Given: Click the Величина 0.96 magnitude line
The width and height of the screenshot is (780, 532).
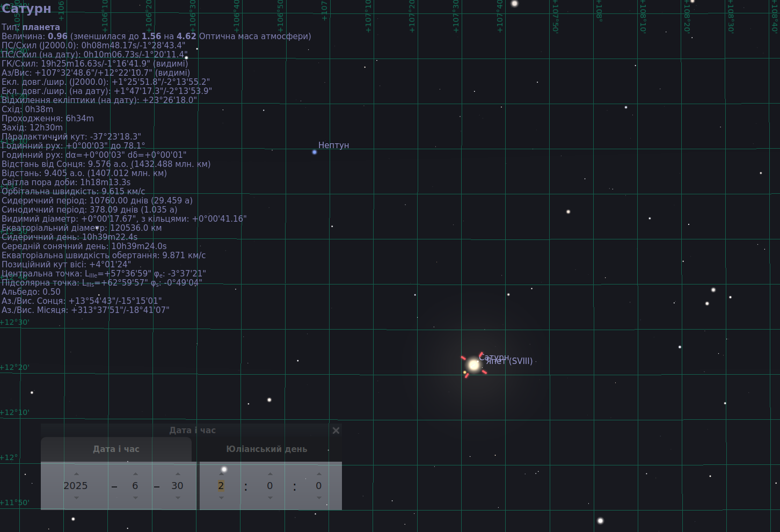Looking at the screenshot, I should click(156, 37).
